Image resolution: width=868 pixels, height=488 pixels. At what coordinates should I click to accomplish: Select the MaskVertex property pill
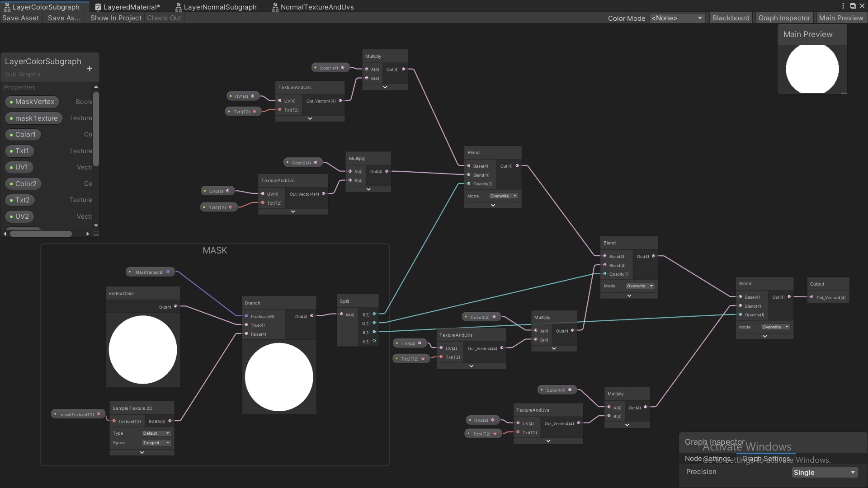click(x=32, y=102)
